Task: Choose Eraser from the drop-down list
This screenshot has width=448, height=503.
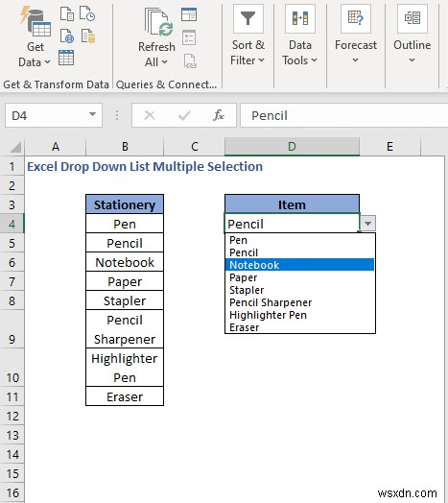Action: (x=300, y=327)
